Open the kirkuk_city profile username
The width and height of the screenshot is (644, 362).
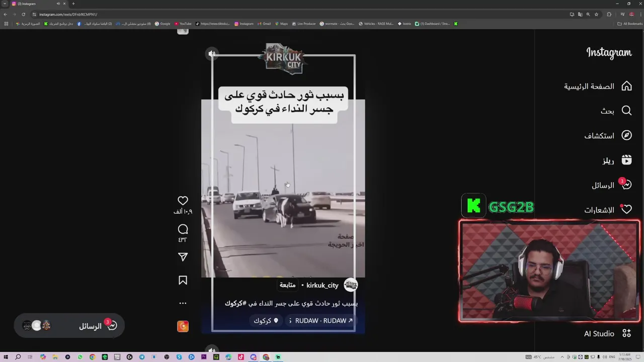pyautogui.click(x=323, y=285)
